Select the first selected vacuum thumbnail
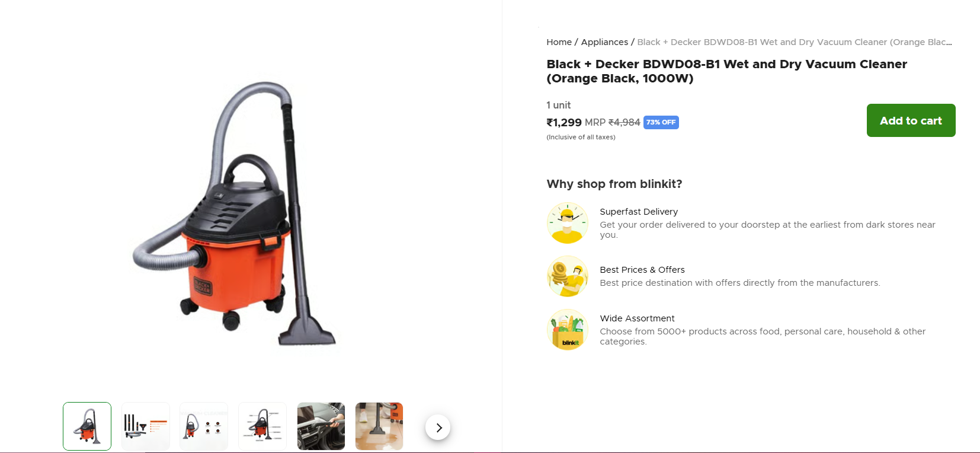The height and width of the screenshot is (453, 980). (x=87, y=426)
